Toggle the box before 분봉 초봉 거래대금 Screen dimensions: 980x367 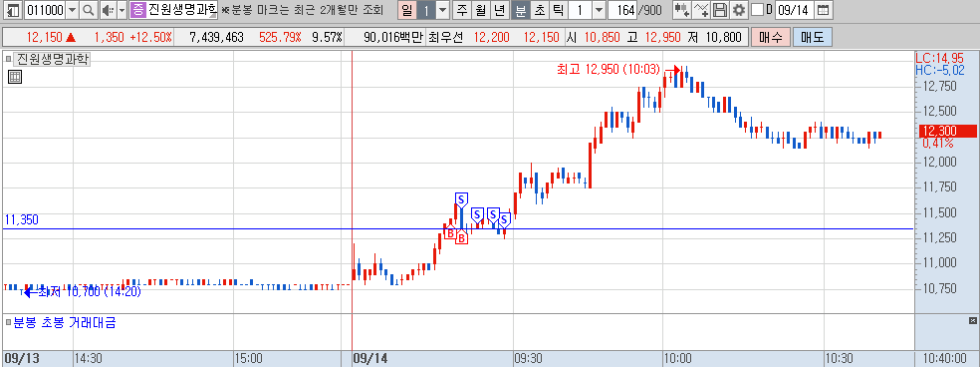pyautogui.click(x=9, y=322)
